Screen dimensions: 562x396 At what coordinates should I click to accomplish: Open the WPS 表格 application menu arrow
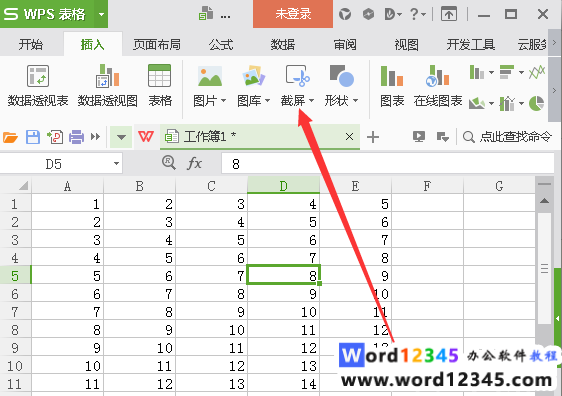101,14
